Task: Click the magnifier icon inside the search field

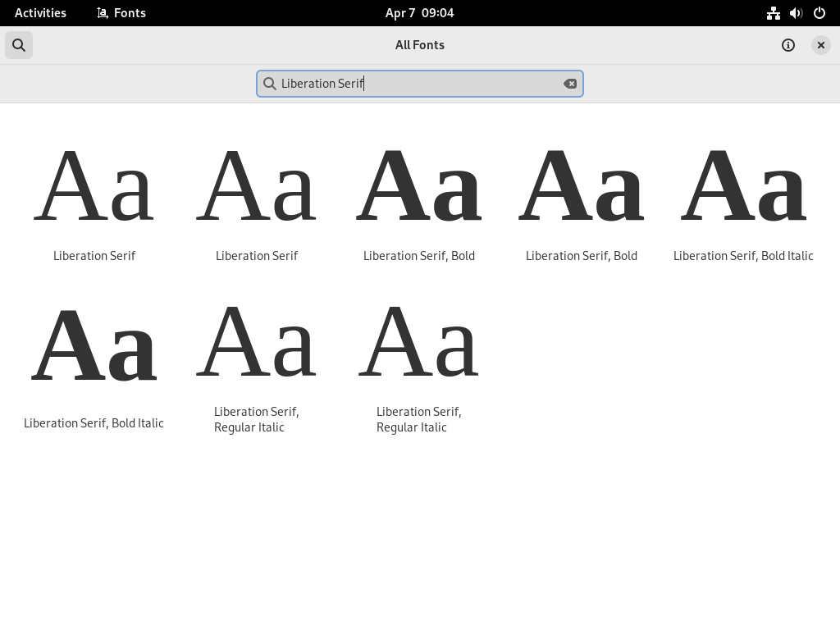Action: coord(270,84)
